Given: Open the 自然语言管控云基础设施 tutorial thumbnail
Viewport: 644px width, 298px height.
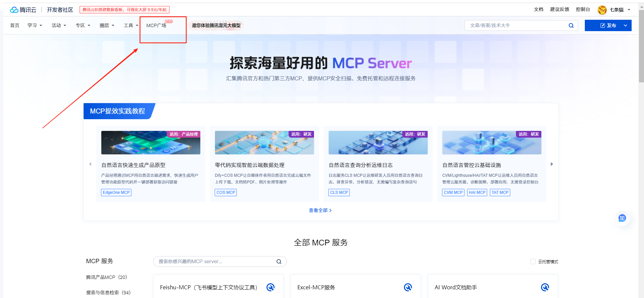Looking at the screenshot, I should (492, 143).
